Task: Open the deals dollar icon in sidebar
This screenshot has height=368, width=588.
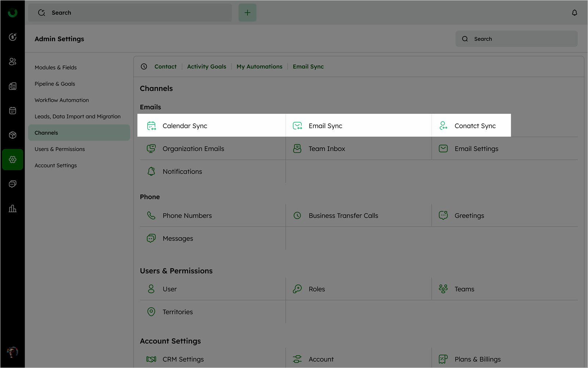Action: click(x=12, y=37)
